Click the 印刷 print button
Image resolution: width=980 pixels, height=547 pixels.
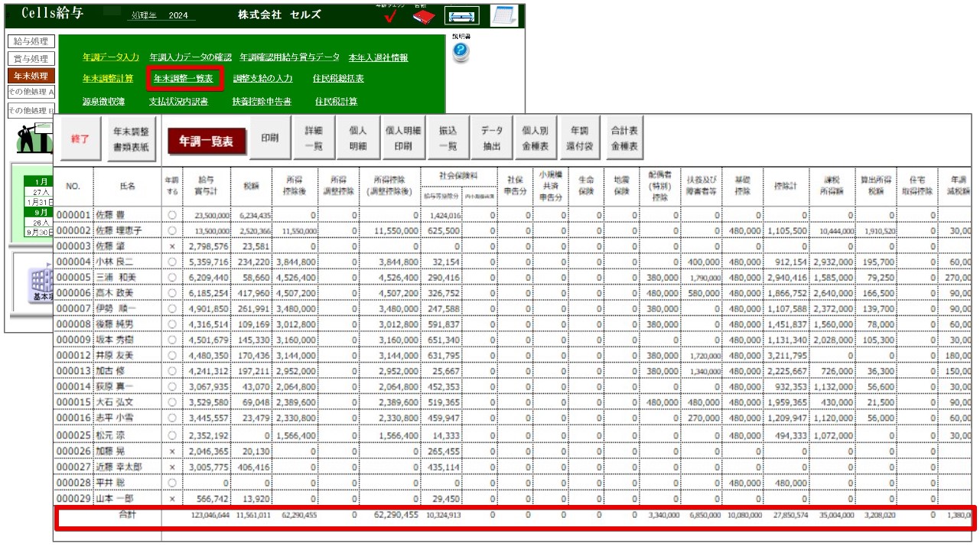[x=269, y=139]
